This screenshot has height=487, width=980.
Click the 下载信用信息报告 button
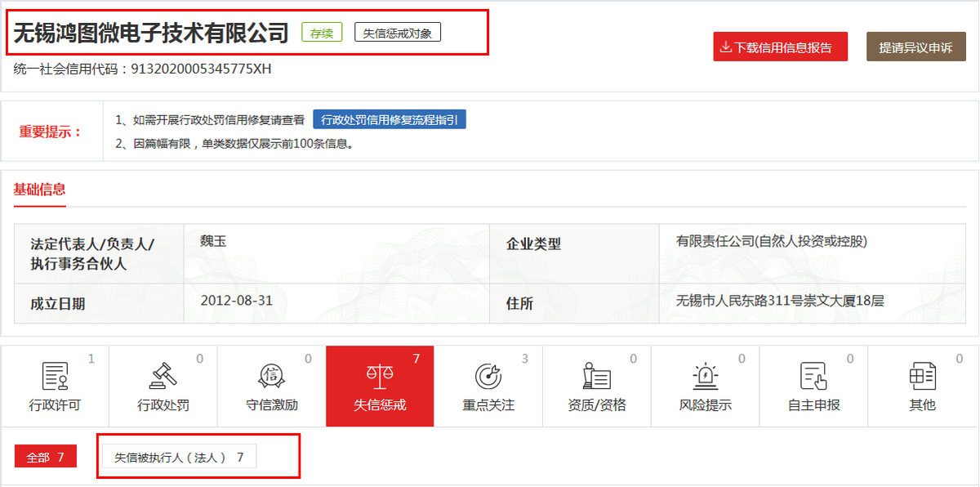click(781, 47)
